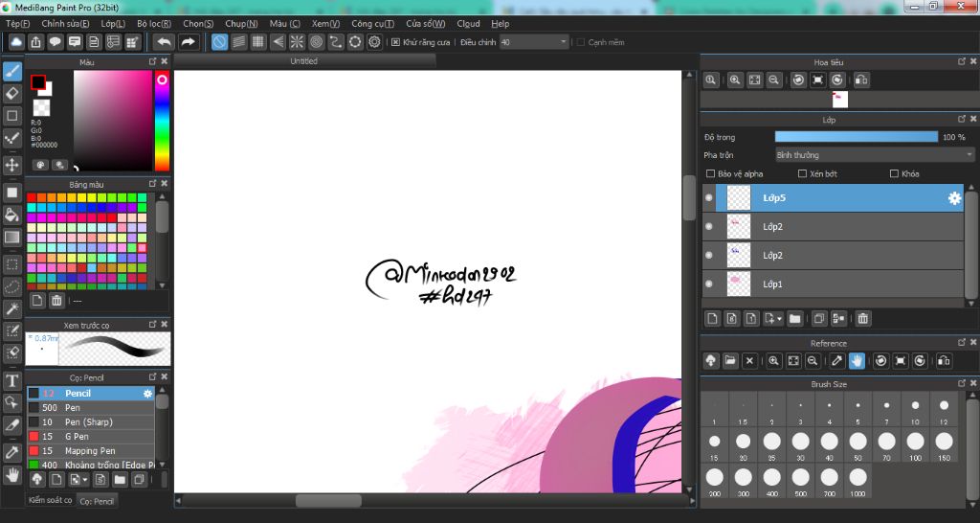Flip view icon in Hoa tiêu panel
The height and width of the screenshot is (523, 980).
coord(861,80)
